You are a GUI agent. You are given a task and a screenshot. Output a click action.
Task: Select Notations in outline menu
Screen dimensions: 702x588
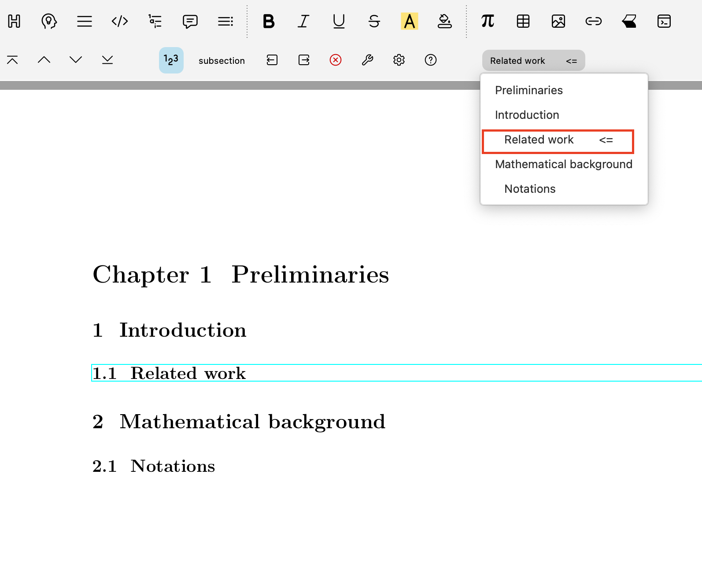(x=530, y=189)
